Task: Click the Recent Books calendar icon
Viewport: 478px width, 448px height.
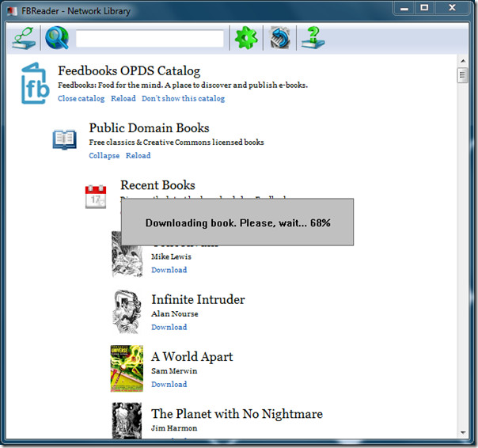Action: [x=96, y=197]
